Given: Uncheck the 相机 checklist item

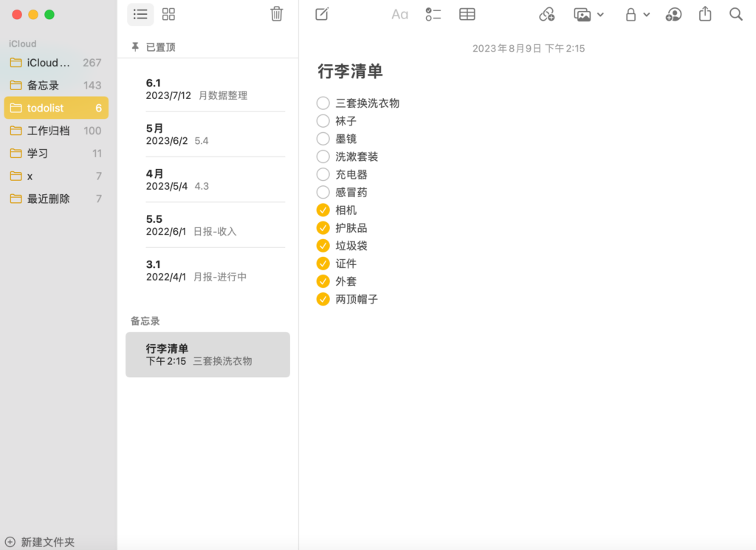Looking at the screenshot, I should click(x=323, y=210).
